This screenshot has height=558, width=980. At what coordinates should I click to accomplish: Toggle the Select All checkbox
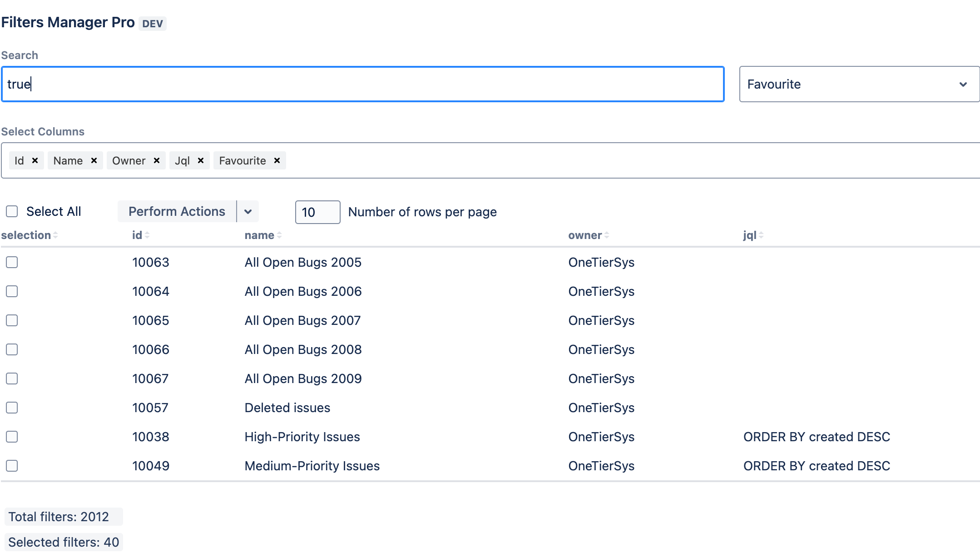click(12, 211)
